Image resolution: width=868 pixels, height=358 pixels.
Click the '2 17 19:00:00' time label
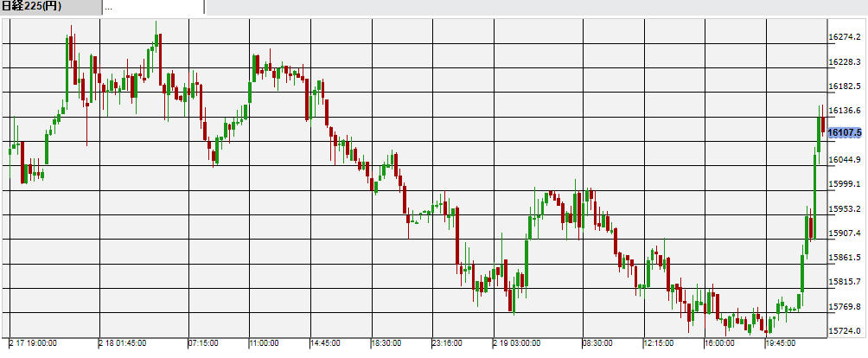click(34, 343)
